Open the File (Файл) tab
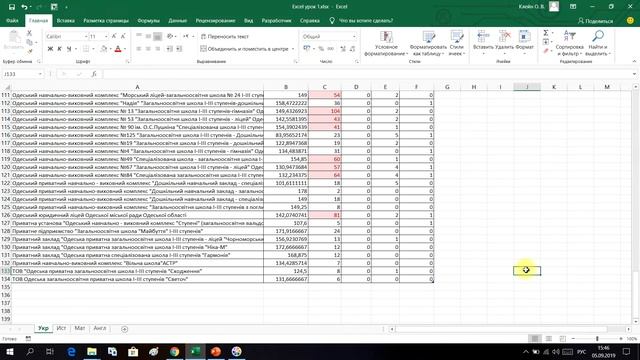The height and width of the screenshot is (360, 640). (x=12, y=20)
